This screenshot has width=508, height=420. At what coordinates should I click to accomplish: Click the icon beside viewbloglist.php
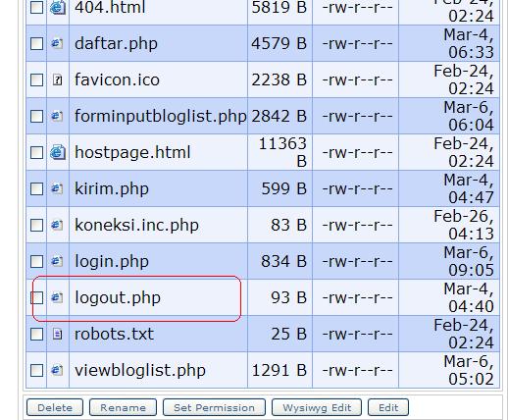pos(57,370)
